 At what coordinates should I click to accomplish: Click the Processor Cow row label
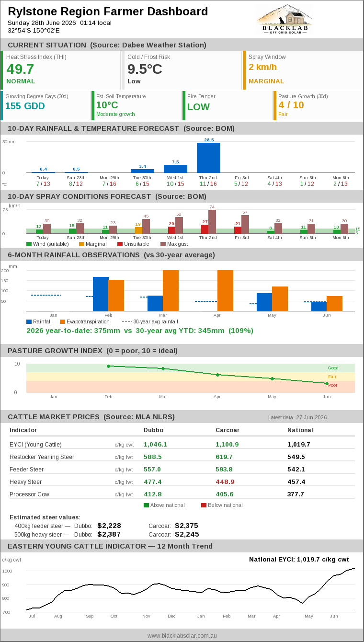pos(29,494)
